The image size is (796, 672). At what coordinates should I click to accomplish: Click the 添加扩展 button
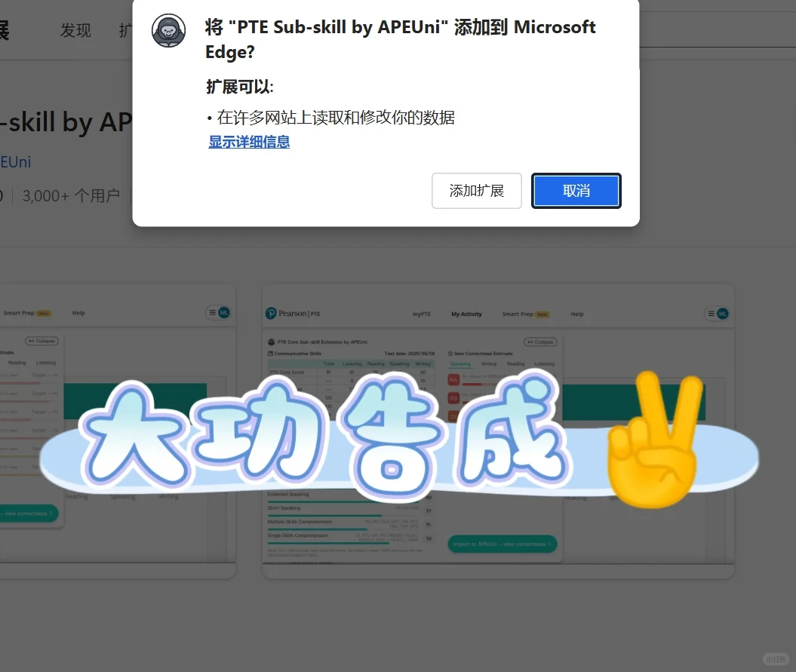477,191
